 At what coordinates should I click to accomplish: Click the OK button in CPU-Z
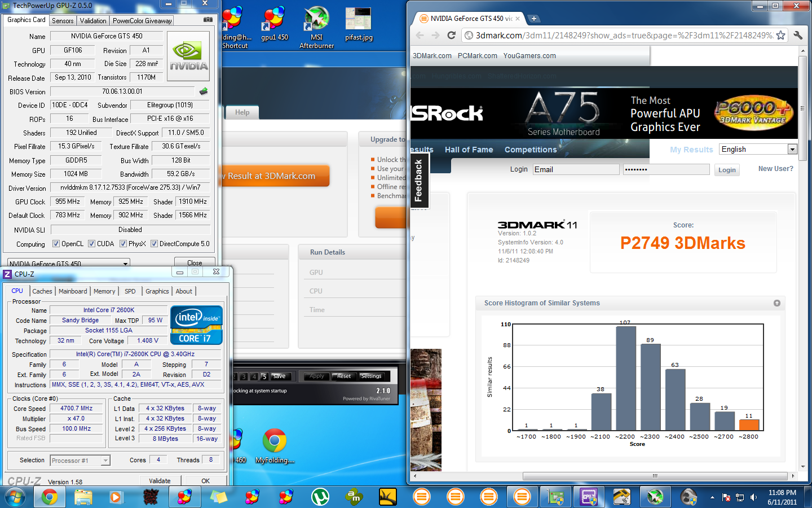tap(206, 480)
